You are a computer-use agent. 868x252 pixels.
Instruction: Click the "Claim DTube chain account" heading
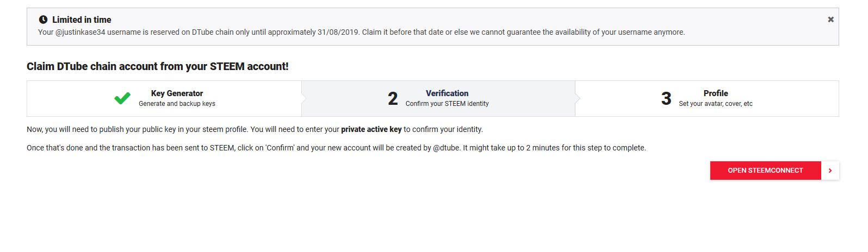pos(157,66)
